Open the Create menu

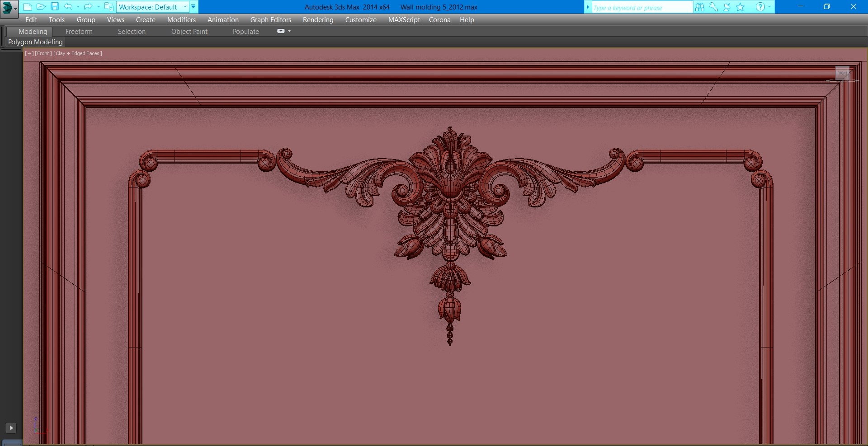point(146,20)
